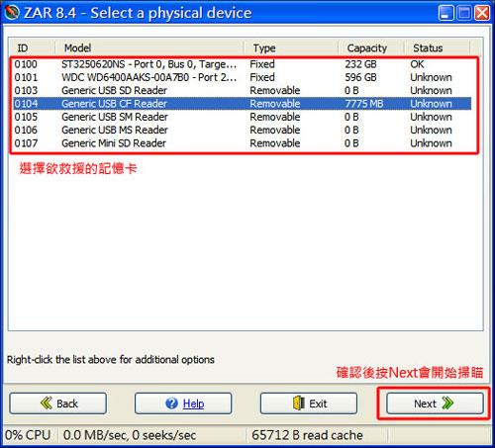Sort list by Status column header
This screenshot has width=495, height=448.
point(437,48)
